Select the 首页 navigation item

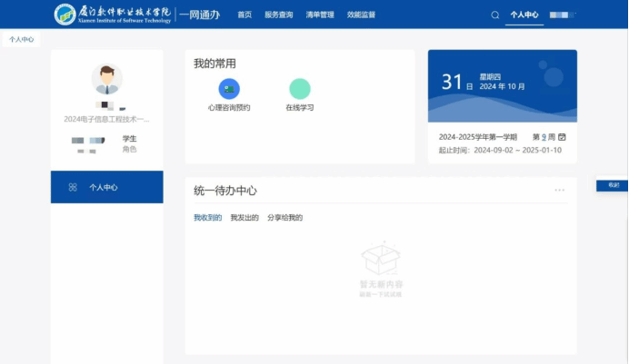(245, 15)
